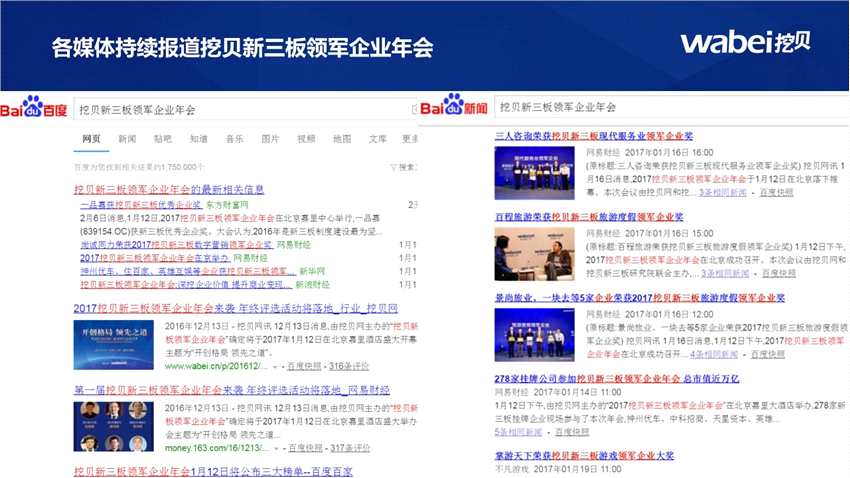Open 挖贝新三板领军企业年会的最新相关信息 link

click(169, 189)
